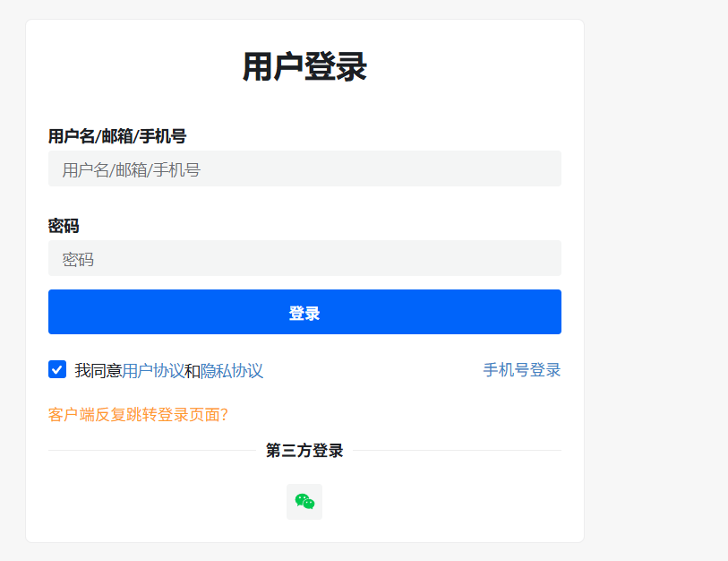Click the white card area right of the WeChat icon
Screen dimensions: 728x561
point(448,502)
